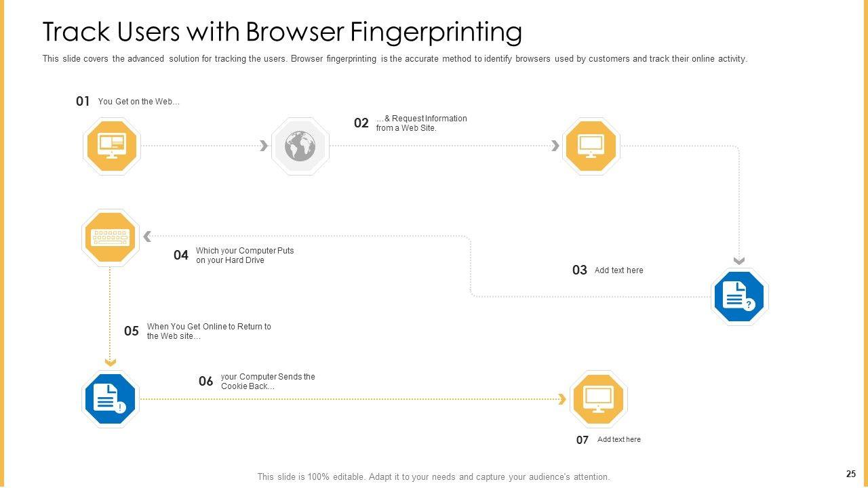Click the orange browser window icon at step 01
868x488 pixels.
(x=111, y=146)
